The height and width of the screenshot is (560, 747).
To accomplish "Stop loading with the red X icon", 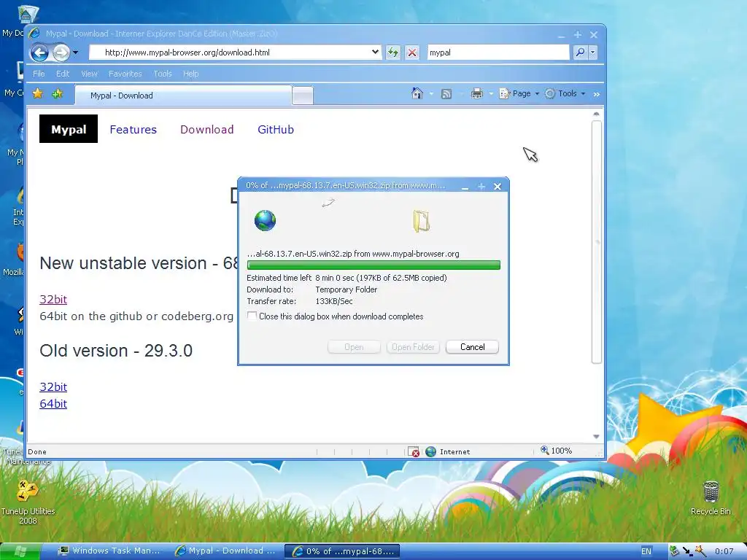I will (412, 52).
